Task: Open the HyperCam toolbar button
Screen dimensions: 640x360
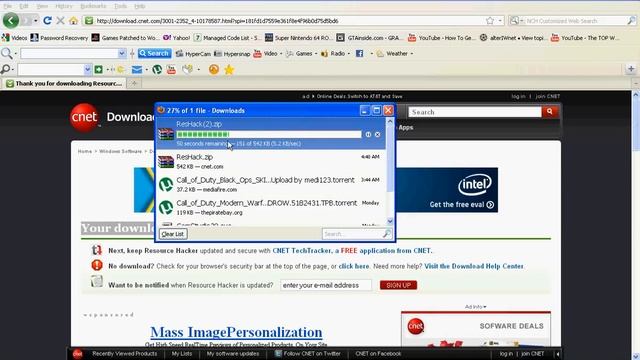Action: click(193, 53)
